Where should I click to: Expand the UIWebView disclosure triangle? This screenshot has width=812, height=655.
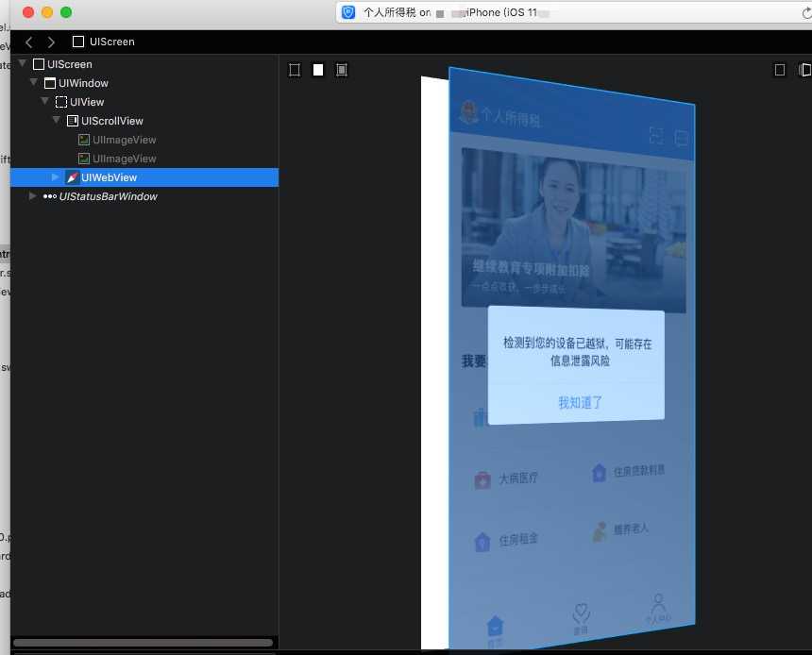56,177
